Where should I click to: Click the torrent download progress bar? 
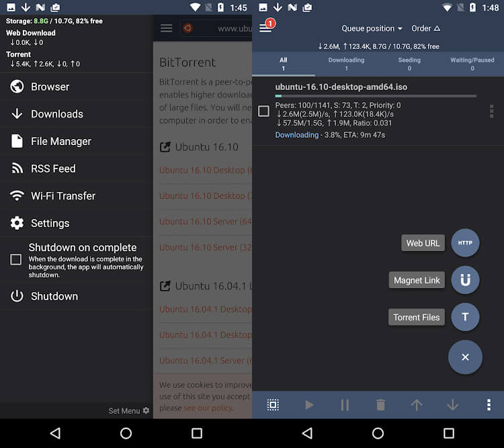pyautogui.click(x=376, y=96)
